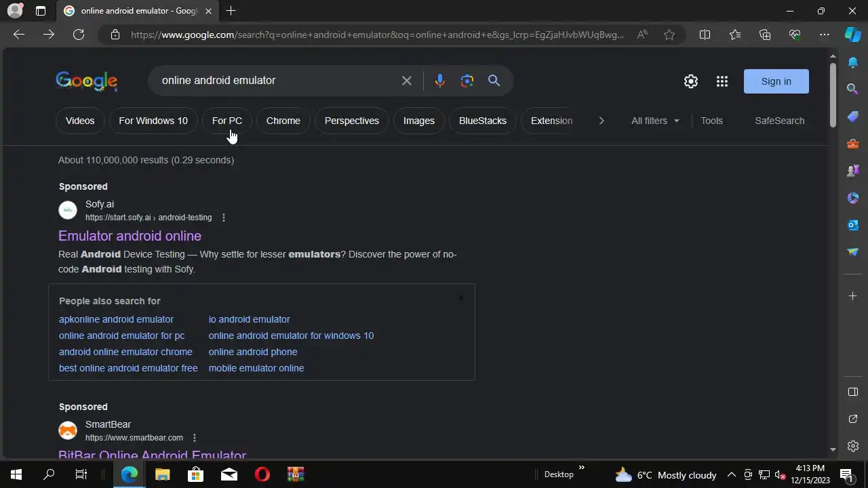
Task: Select the Perspectives filter
Action: click(x=352, y=121)
